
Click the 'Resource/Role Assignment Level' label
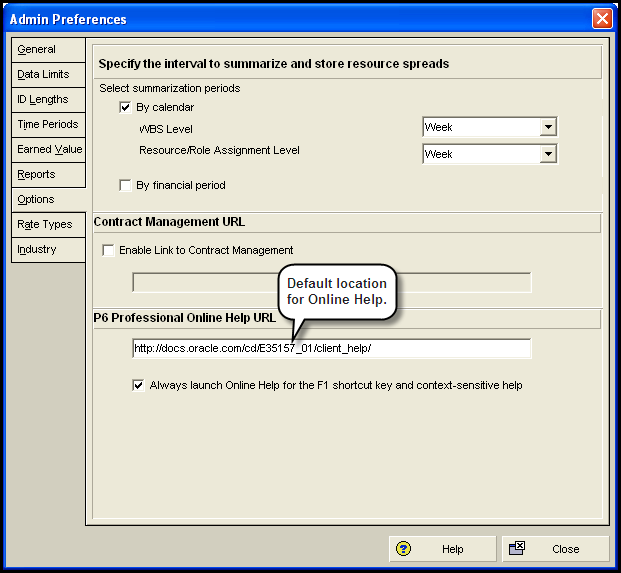219,150
